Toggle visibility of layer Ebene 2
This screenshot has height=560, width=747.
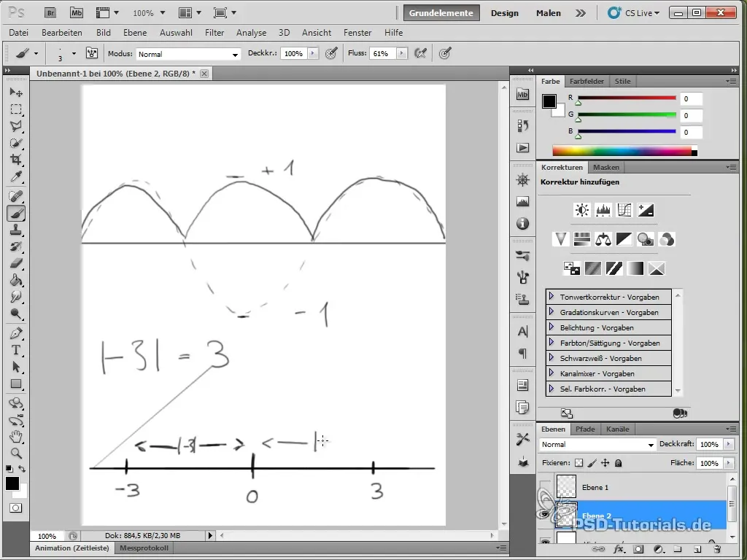(545, 514)
